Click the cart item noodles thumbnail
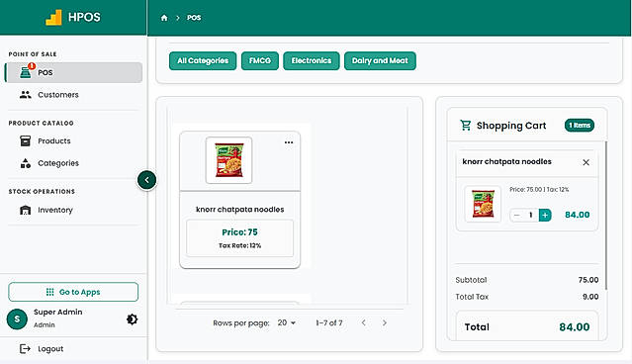This screenshot has height=364, width=632. point(483,204)
